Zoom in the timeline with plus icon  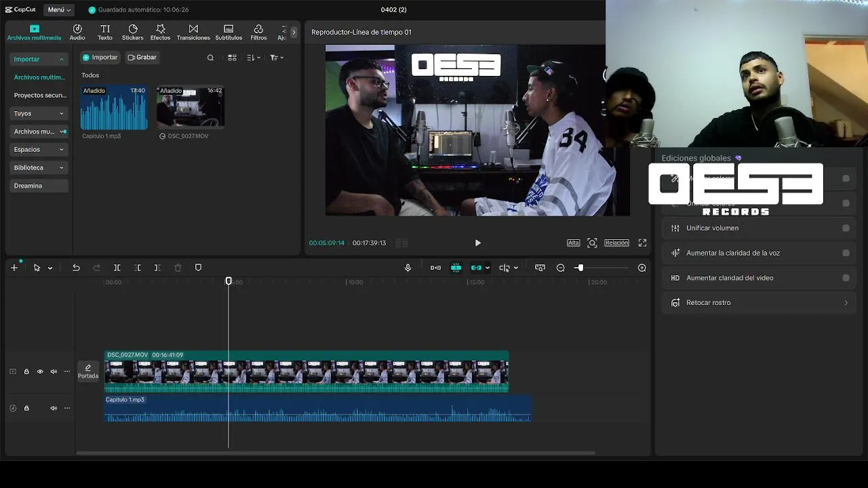click(642, 268)
